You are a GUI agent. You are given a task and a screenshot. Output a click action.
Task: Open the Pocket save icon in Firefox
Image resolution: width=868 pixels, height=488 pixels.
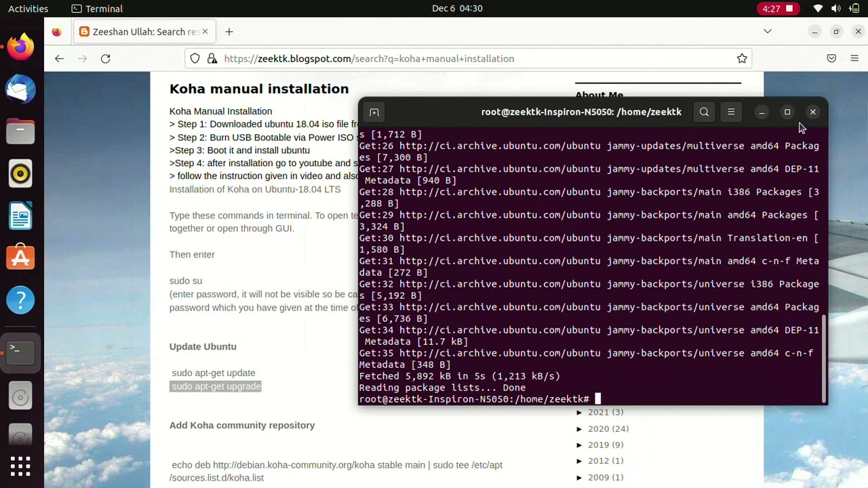[831, 59]
